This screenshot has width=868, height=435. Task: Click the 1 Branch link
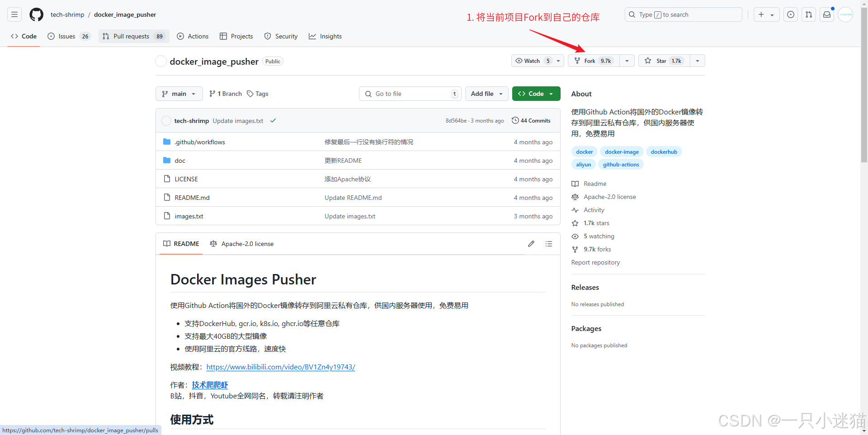(x=226, y=94)
